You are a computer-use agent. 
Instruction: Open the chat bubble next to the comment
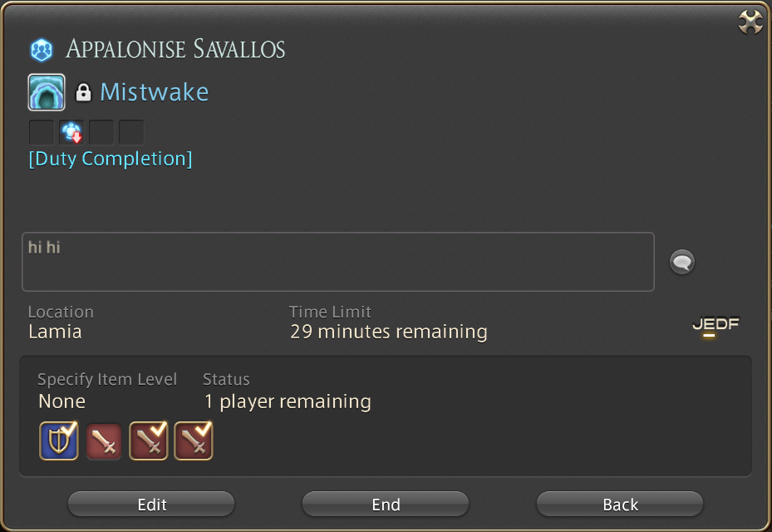(x=682, y=262)
